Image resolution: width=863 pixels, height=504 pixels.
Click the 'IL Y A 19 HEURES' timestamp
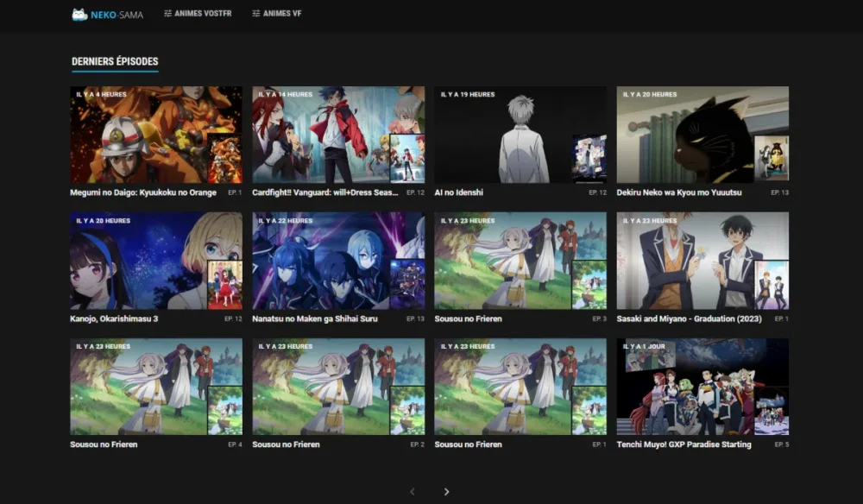coord(467,95)
